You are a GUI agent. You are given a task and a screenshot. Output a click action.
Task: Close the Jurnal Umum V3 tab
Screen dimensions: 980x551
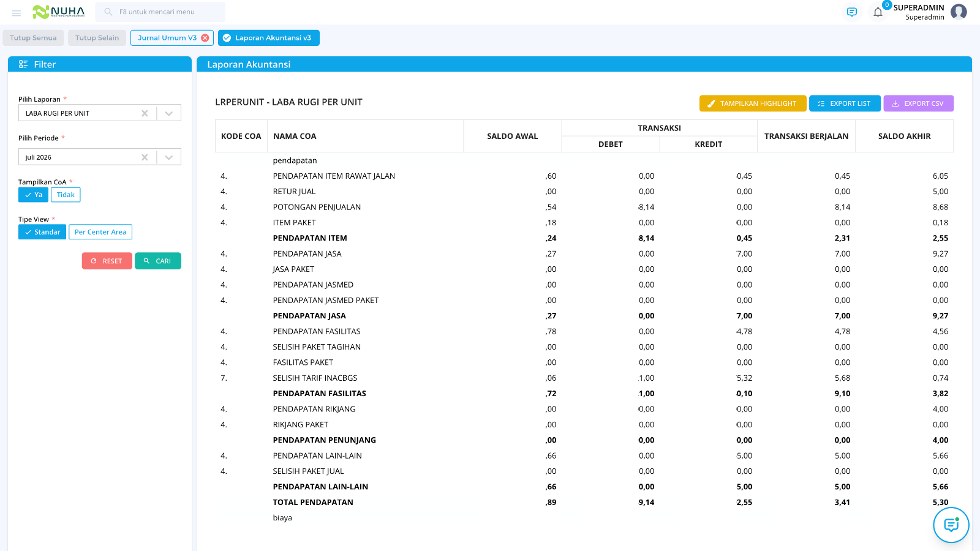click(205, 38)
